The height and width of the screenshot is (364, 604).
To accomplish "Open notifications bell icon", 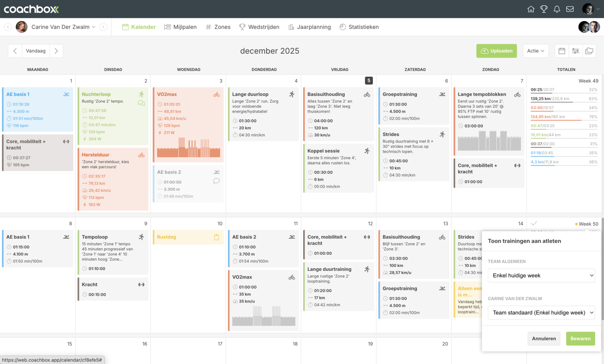I will pos(557,9).
